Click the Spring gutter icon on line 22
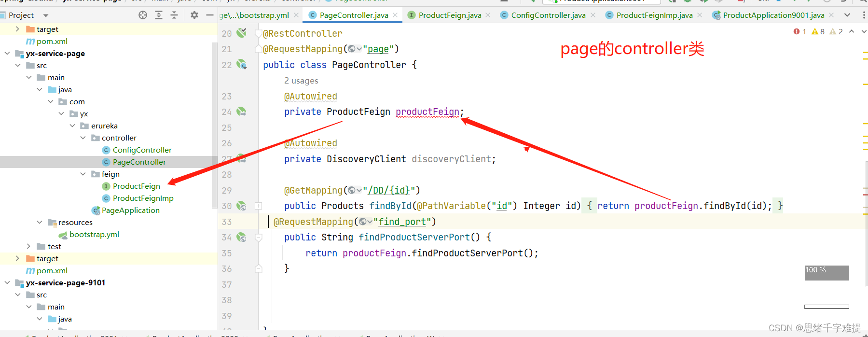The image size is (868, 337). pos(242,64)
